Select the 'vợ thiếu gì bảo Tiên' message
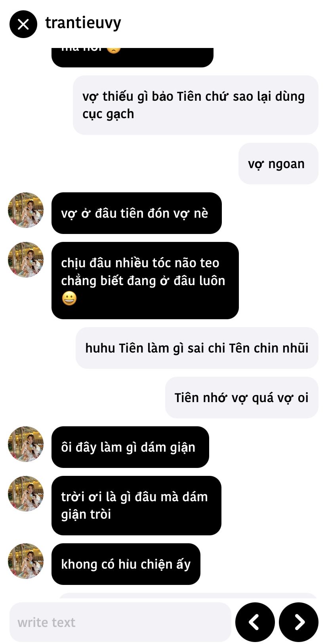The height and width of the screenshot is (644, 328). 196,105
